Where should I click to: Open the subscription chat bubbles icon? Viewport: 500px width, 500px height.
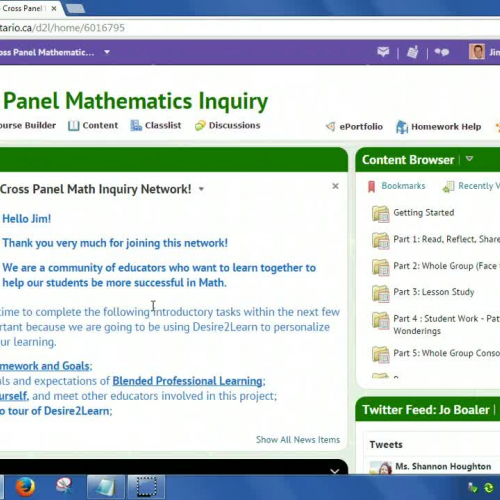coord(442,52)
